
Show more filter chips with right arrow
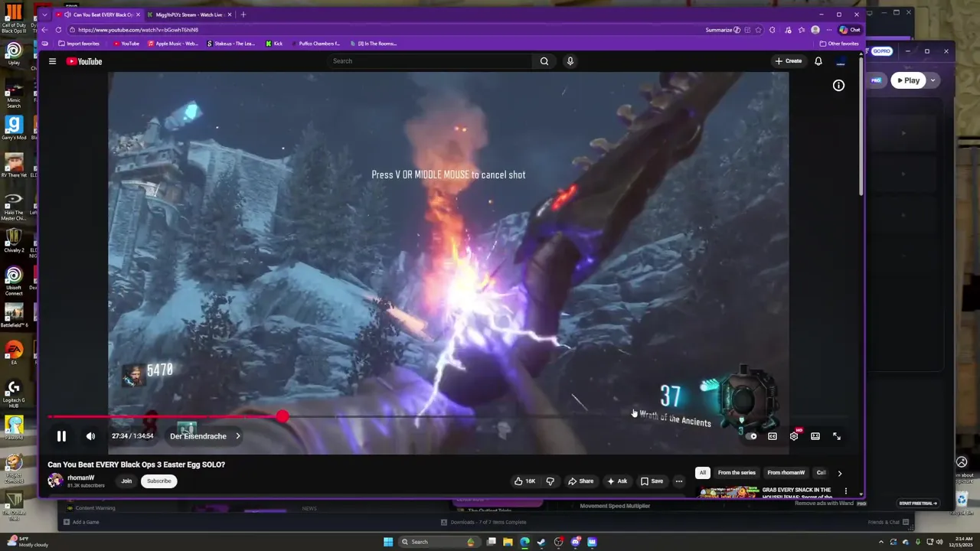839,473
